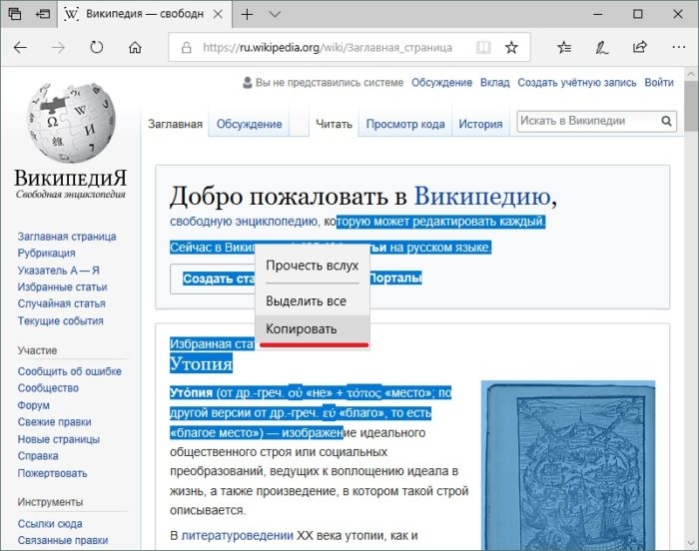Open литературоведении link
699x551 pixels.
pyautogui.click(x=237, y=535)
